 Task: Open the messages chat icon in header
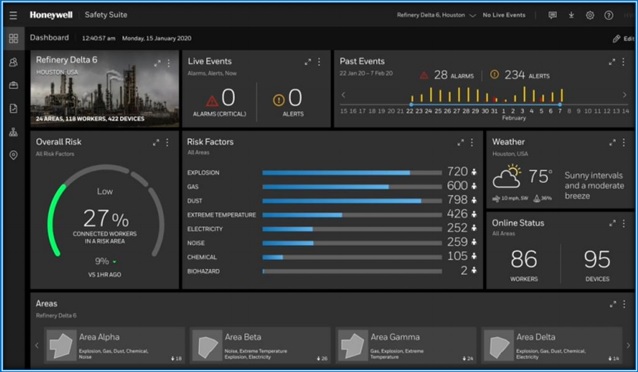[552, 15]
